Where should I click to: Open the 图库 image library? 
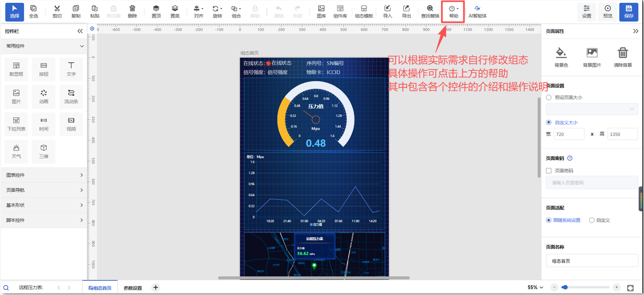pos(321,12)
